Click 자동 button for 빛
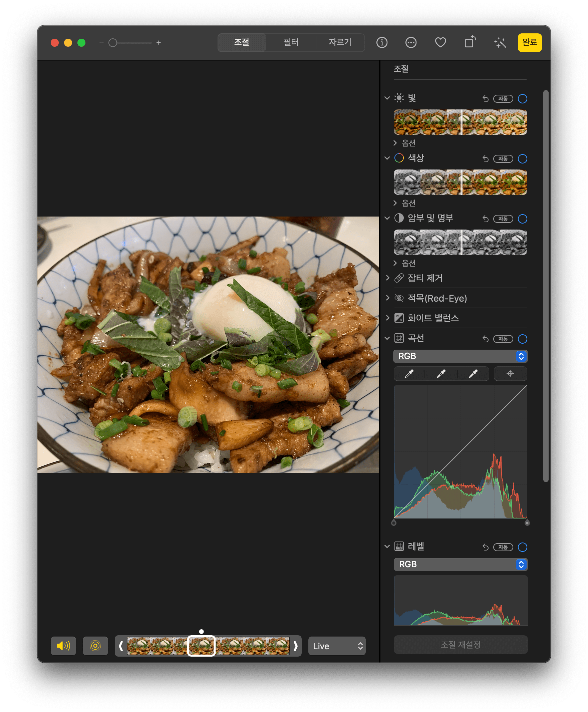This screenshot has width=588, height=712. click(503, 99)
